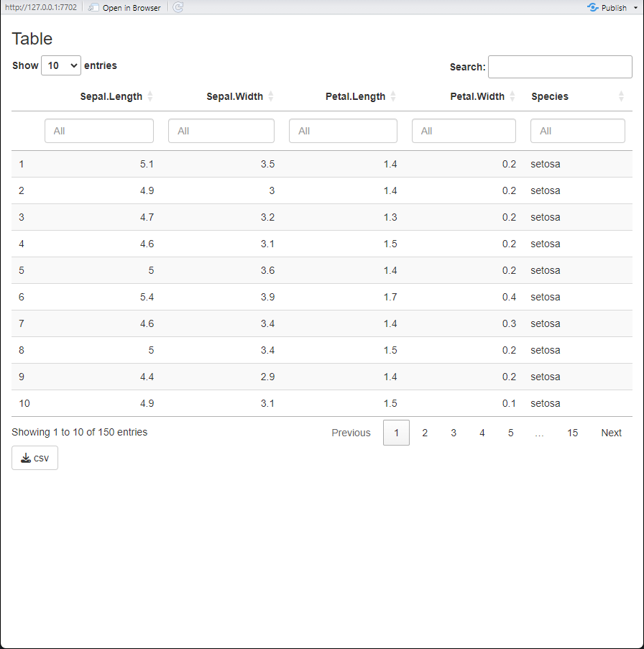
Task: Go to page 15
Action: click(572, 433)
